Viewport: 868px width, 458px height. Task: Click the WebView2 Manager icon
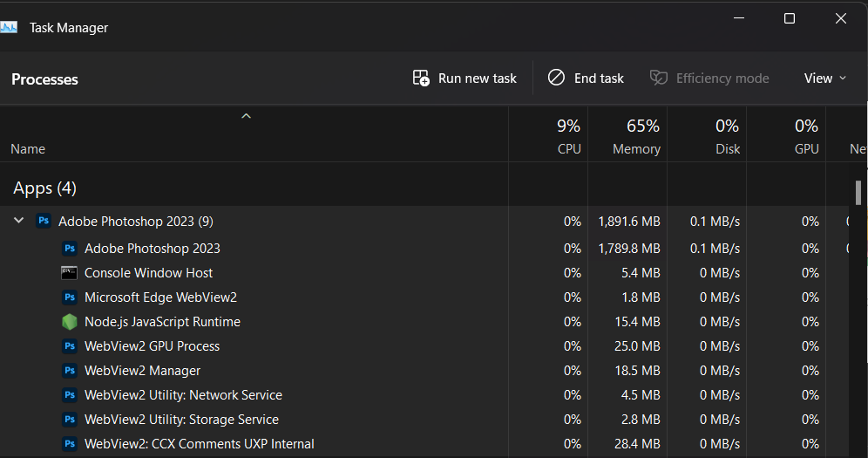[x=69, y=371]
